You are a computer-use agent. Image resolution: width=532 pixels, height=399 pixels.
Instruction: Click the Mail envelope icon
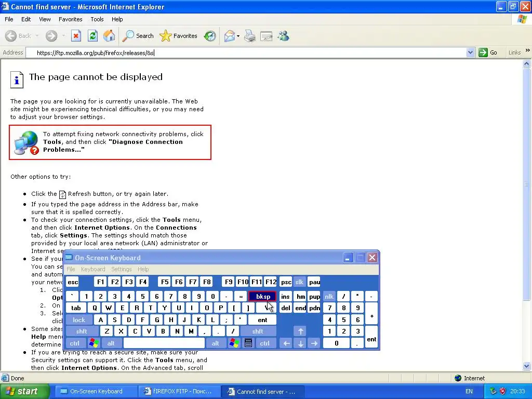pyautogui.click(x=230, y=36)
